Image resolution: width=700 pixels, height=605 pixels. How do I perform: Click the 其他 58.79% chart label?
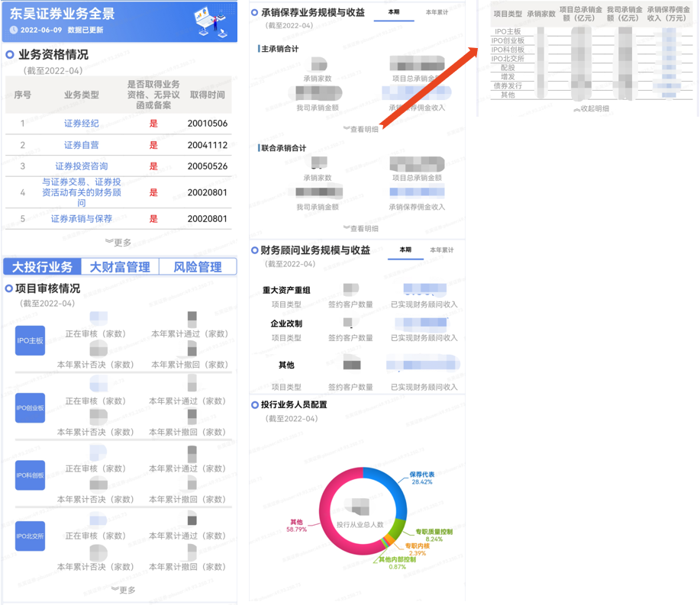pyautogui.click(x=296, y=526)
